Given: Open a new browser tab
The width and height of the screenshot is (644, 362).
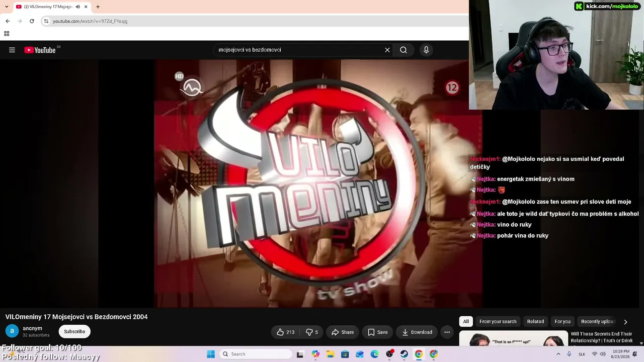Looking at the screenshot, I should coord(98,7).
